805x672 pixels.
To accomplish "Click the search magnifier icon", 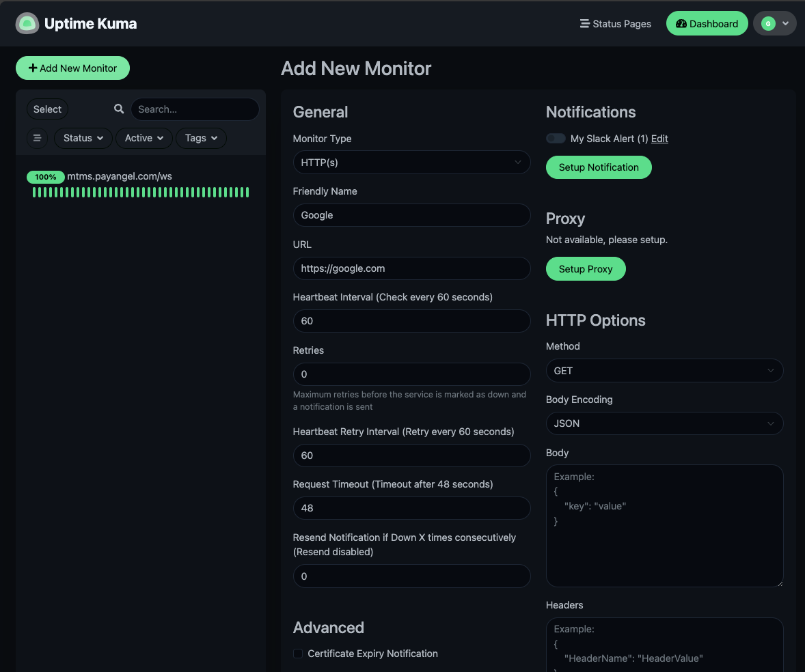I will coord(119,109).
